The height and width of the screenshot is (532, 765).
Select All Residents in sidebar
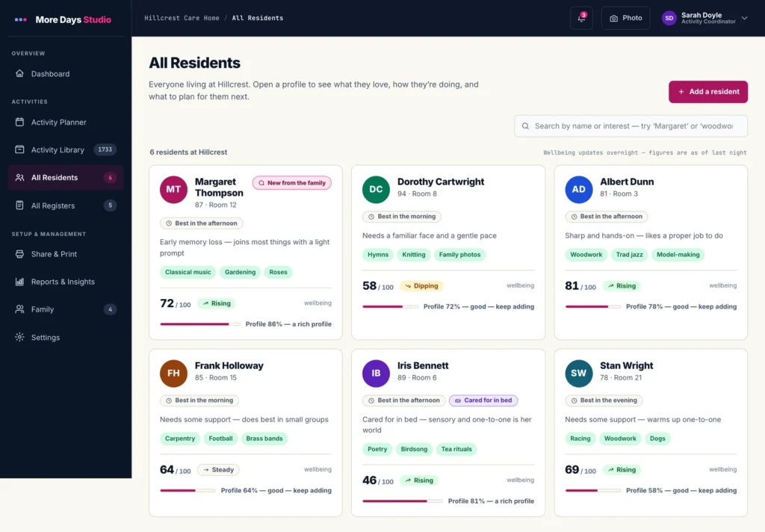coord(66,178)
